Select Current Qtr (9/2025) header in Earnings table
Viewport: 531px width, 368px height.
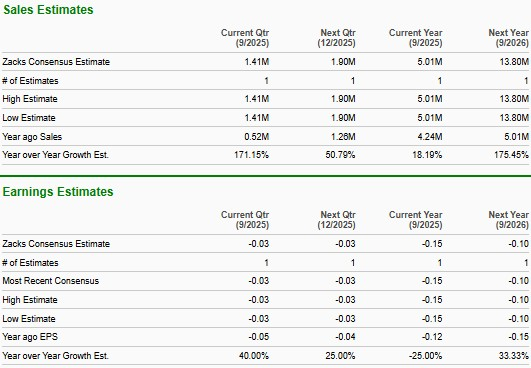click(245, 220)
